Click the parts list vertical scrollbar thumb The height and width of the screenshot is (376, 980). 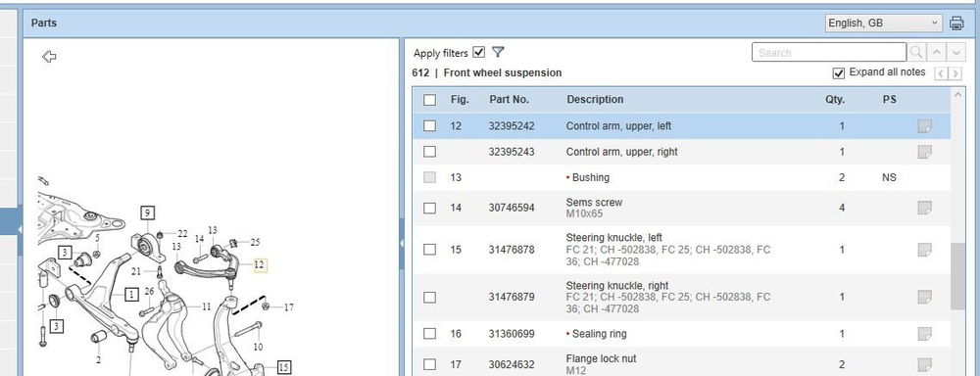click(x=957, y=277)
